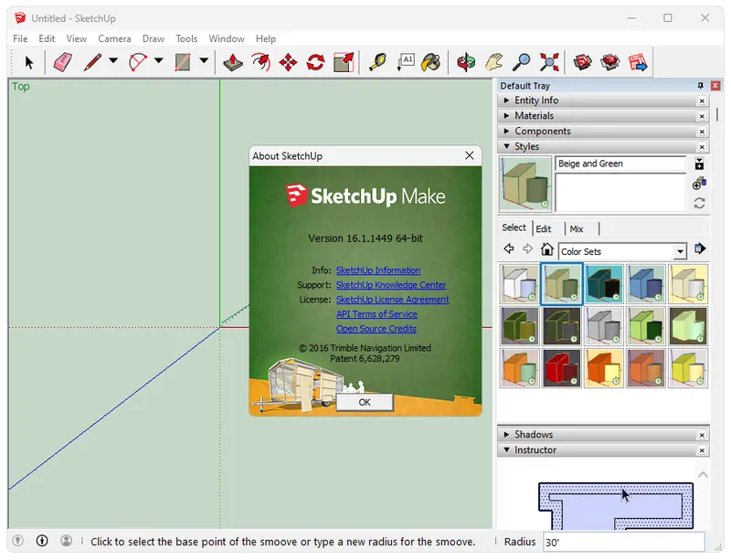The image size is (731, 560).
Task: Click the Send to LayOut icon
Action: [x=638, y=62]
